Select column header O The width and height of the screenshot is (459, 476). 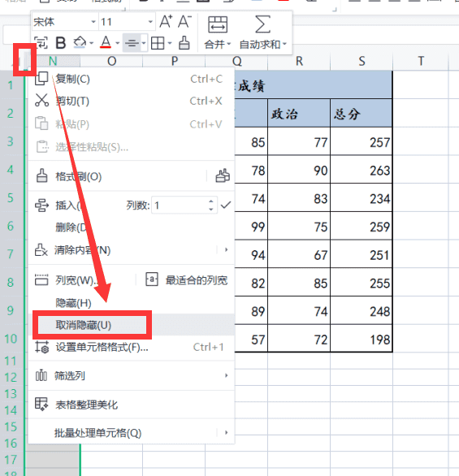pyautogui.click(x=112, y=61)
